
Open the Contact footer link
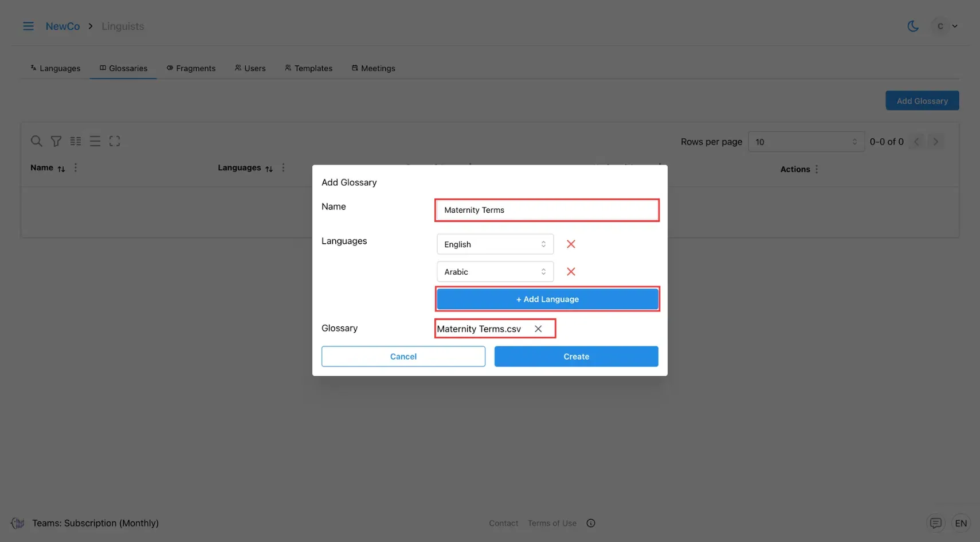pos(504,523)
